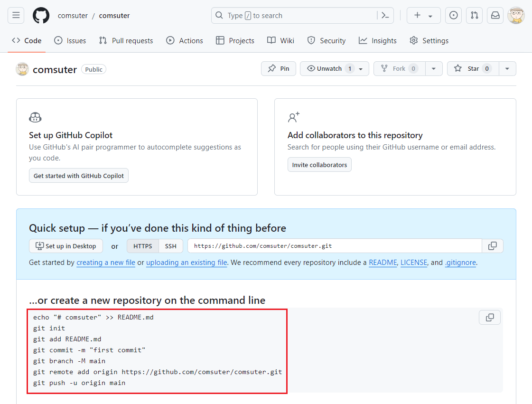Click the 'git remote add origin' command line

coord(158,372)
